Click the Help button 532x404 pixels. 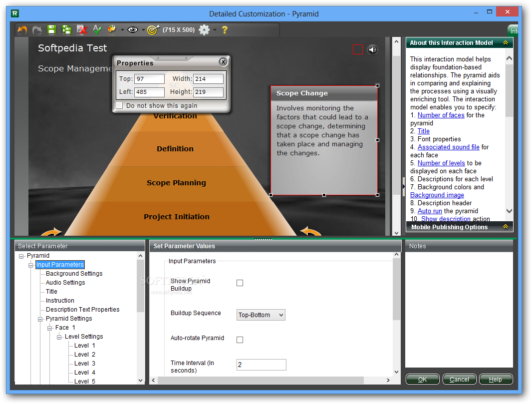496,379
